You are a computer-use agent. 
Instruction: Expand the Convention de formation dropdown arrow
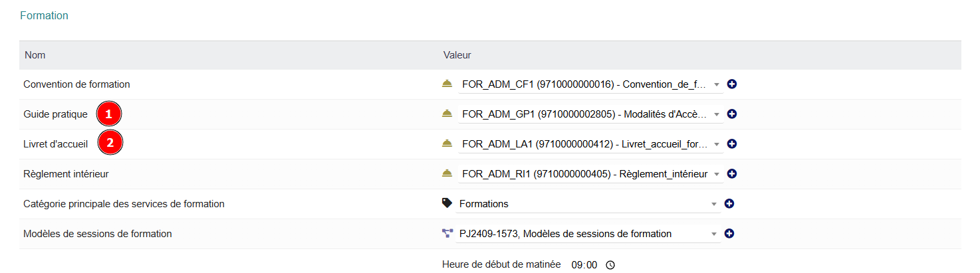(716, 85)
